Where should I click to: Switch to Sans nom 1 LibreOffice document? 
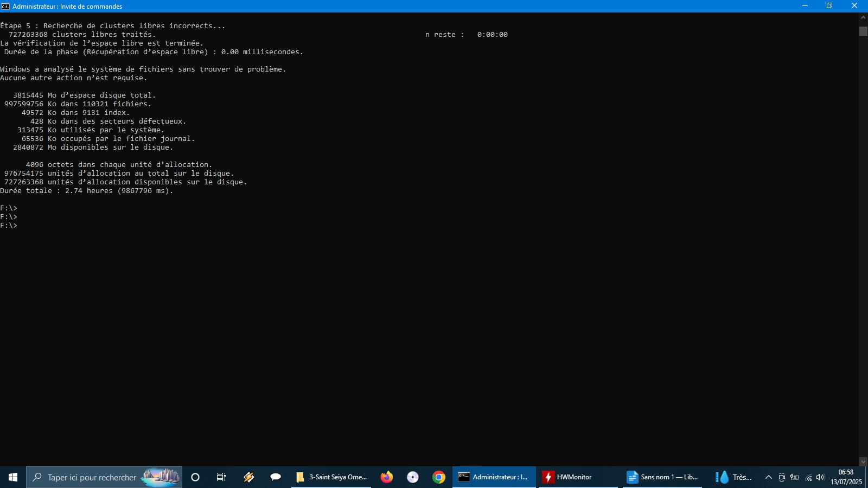663,477
